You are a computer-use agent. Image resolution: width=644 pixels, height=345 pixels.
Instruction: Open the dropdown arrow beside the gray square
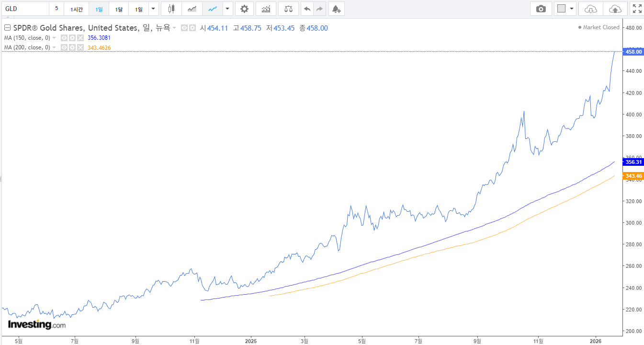(572, 9)
